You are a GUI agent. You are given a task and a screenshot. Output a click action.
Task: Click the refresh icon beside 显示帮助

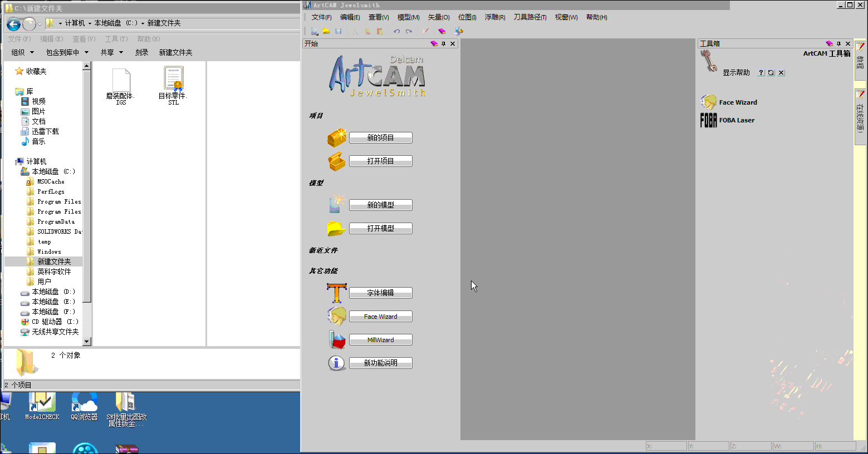click(x=771, y=73)
